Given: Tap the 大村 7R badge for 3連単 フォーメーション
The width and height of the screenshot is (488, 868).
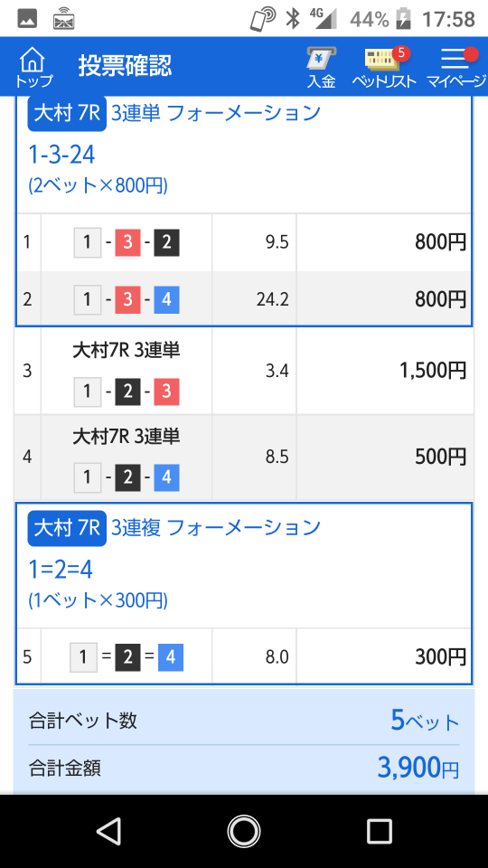Looking at the screenshot, I should pos(66,114).
